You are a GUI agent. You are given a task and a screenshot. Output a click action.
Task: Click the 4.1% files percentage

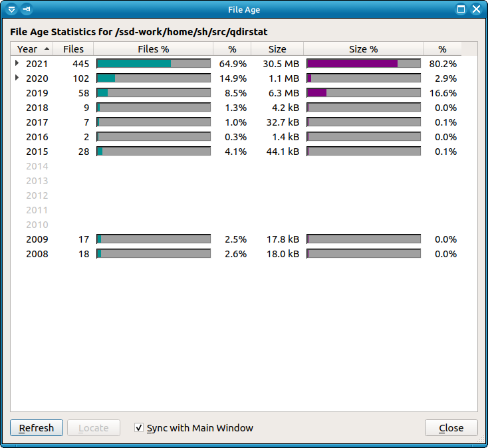(235, 152)
